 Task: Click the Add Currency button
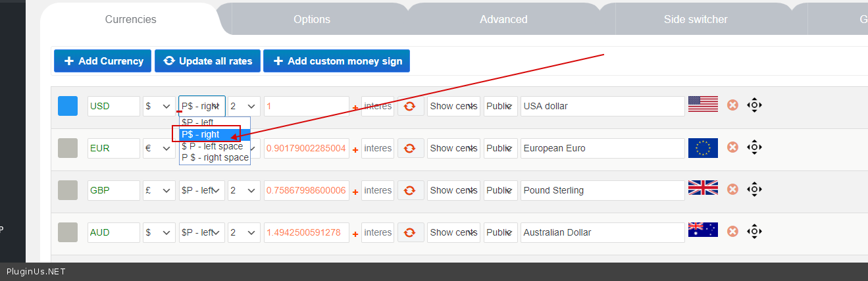click(x=103, y=61)
